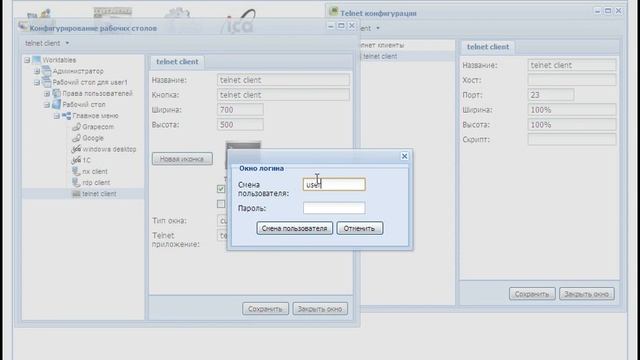The image size is (640, 360).
Task: Open the telnet client dropdown in the left window
Action: 47,43
